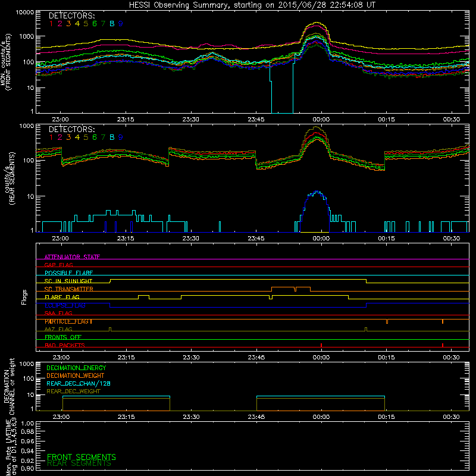The width and height of the screenshot is (476, 476).
Task: Click DETECTORS: label in front segments plot
Action: [x=71, y=15]
